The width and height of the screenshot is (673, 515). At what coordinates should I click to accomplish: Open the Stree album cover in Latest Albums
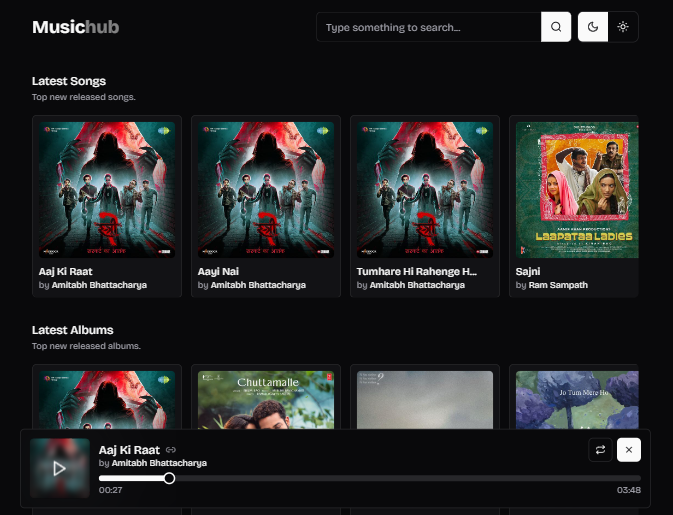point(107,400)
